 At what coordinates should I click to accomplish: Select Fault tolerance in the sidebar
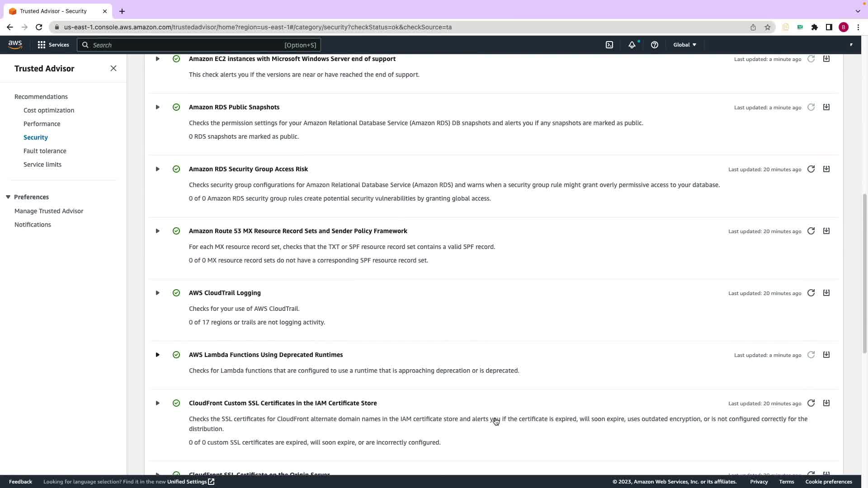tap(45, 151)
